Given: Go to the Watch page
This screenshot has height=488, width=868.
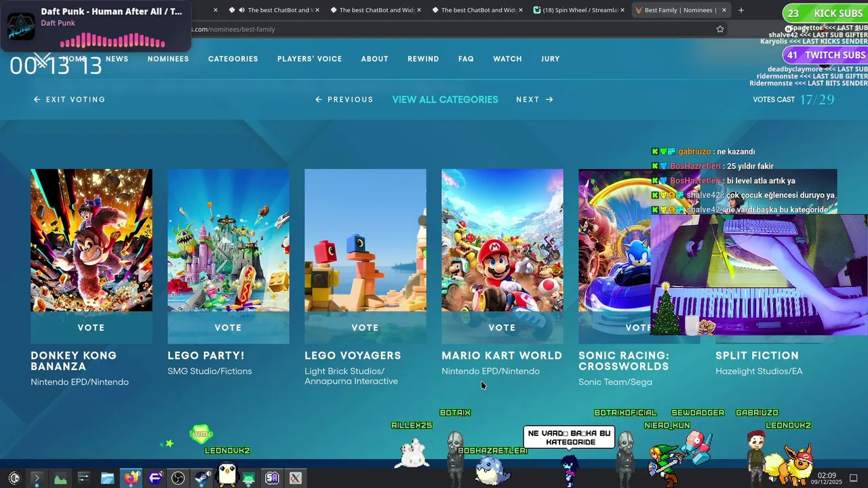Looking at the screenshot, I should [x=507, y=59].
